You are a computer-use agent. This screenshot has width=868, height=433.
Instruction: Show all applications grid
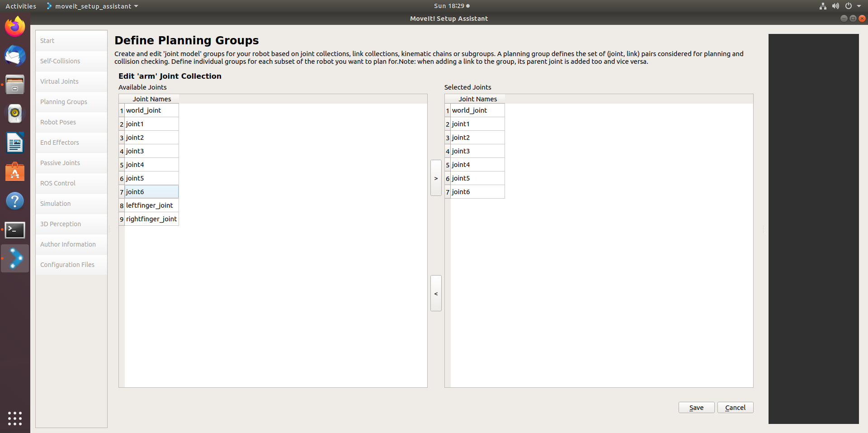tap(15, 419)
